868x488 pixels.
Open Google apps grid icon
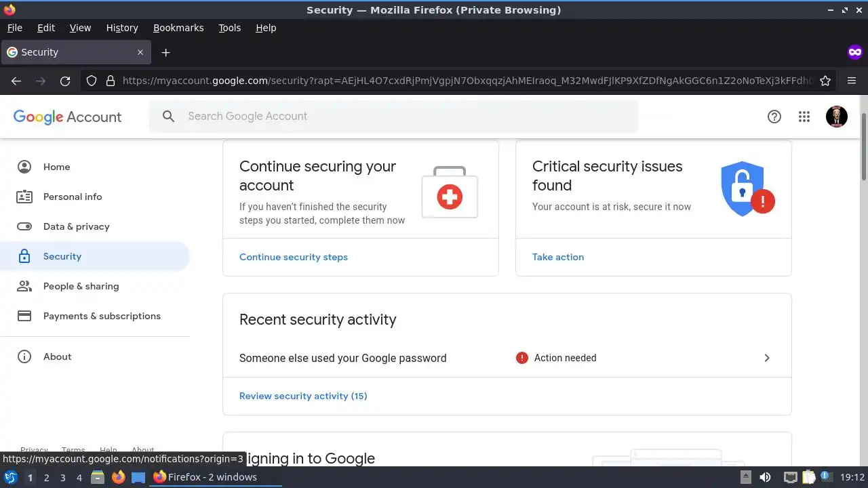[x=804, y=117]
